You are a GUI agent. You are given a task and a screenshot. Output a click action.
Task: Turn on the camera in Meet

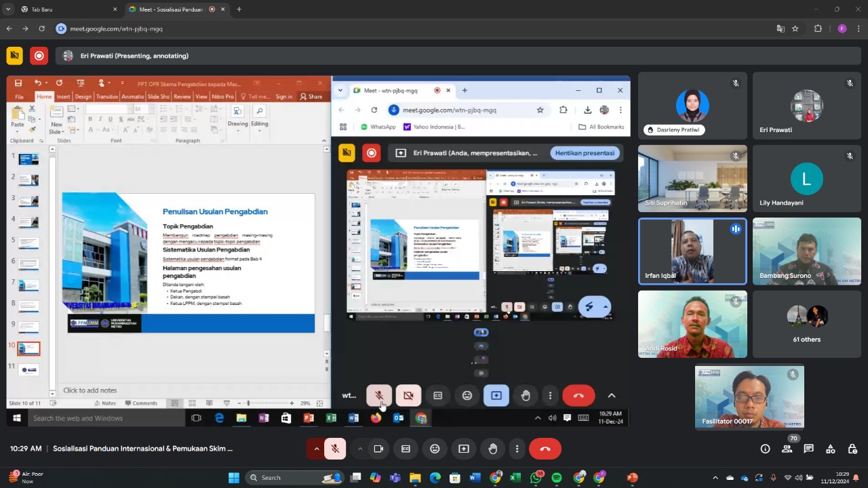pos(378,449)
